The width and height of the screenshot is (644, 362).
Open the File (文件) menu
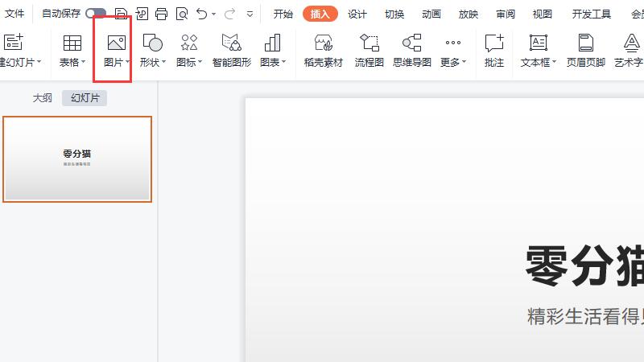(x=14, y=14)
